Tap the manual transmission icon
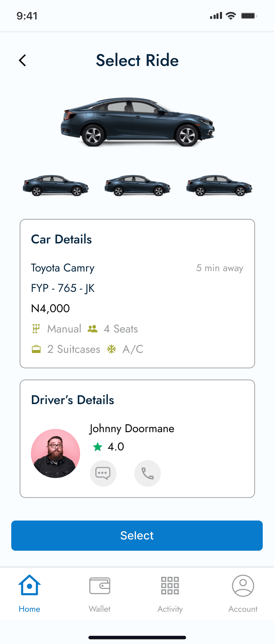Screen dimensions: 274x644 [x=36, y=329]
